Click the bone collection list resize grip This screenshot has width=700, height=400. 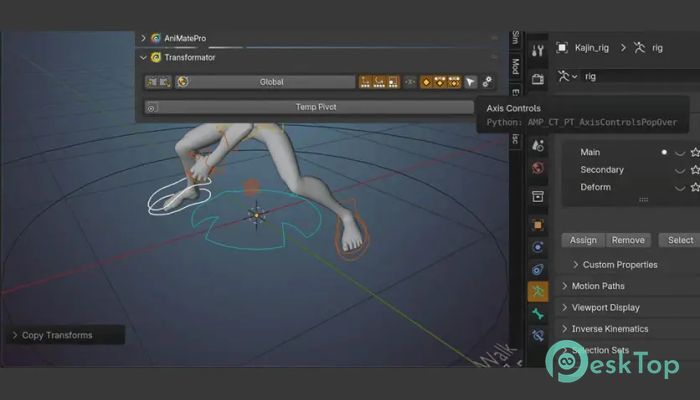[x=643, y=200]
